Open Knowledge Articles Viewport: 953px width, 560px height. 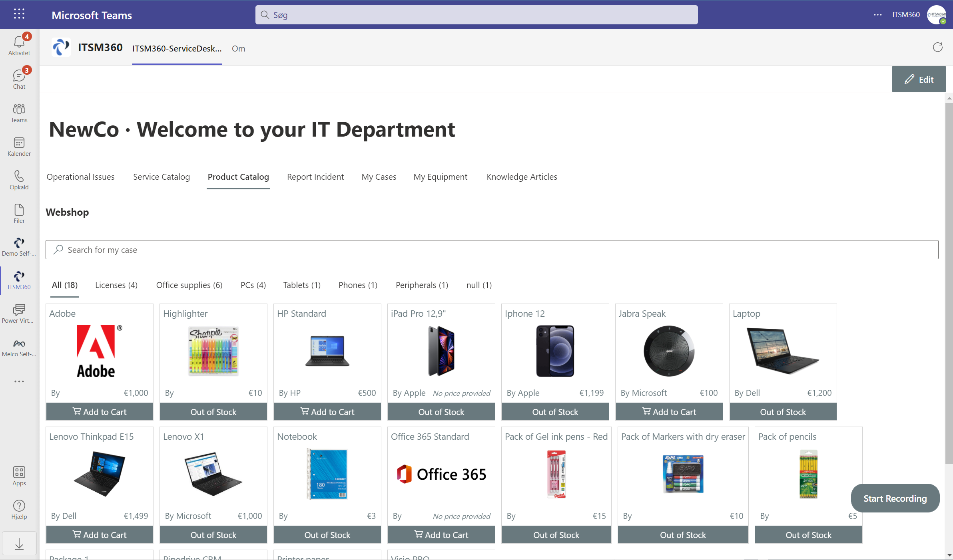[x=522, y=177]
